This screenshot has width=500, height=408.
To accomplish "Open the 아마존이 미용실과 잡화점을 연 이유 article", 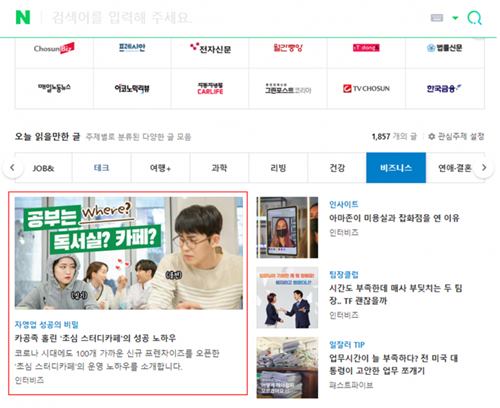I will (x=394, y=218).
